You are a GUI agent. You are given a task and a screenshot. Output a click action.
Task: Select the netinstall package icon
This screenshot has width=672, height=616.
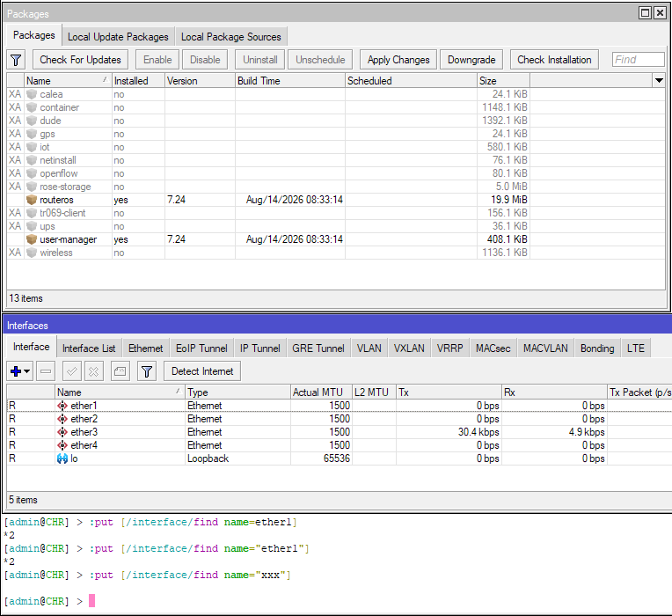pyautogui.click(x=32, y=160)
